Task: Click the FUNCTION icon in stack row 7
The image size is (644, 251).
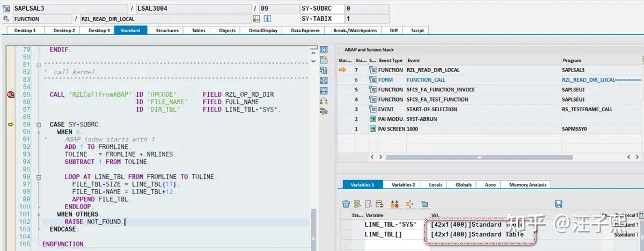Action: click(373, 70)
